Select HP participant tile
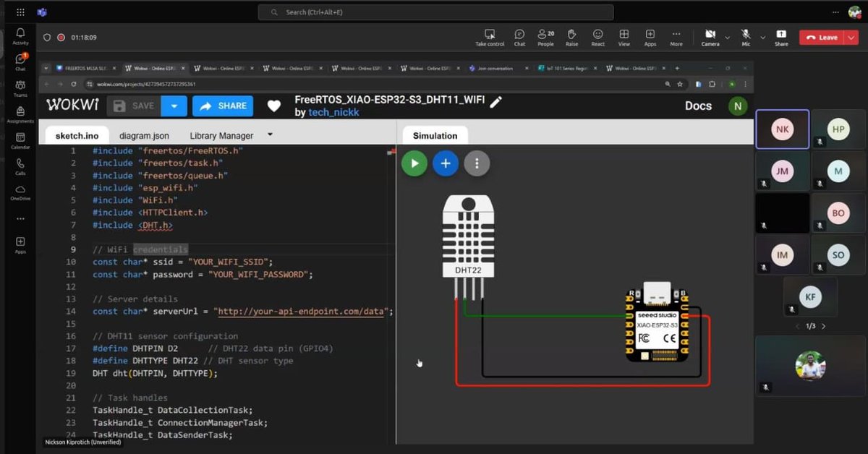This screenshot has width=868, height=454. (838, 129)
